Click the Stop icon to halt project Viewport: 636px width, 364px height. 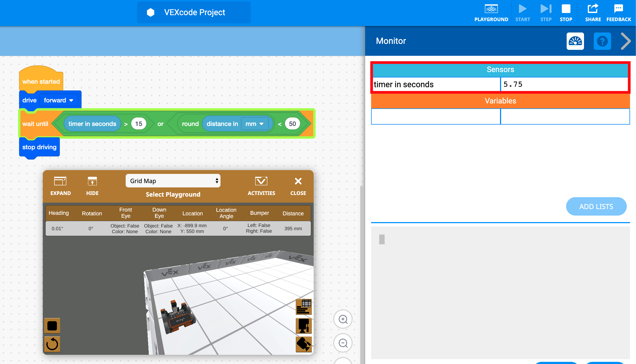[x=566, y=8]
